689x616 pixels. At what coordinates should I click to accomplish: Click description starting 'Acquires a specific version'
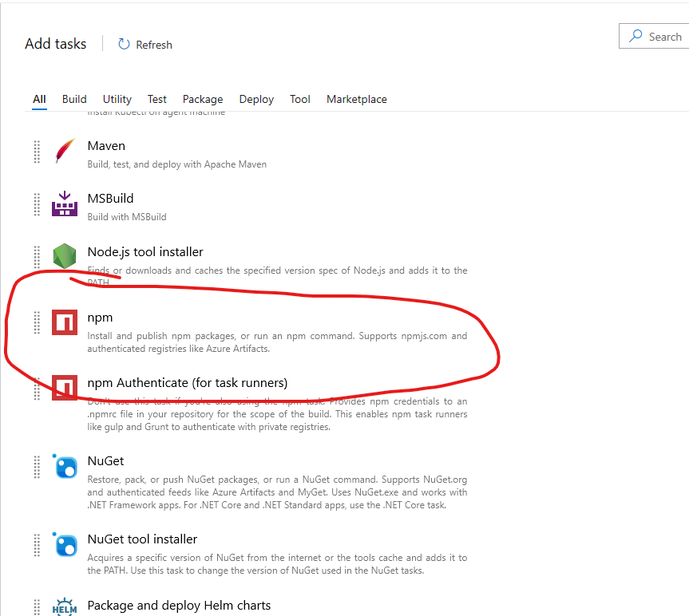277,564
